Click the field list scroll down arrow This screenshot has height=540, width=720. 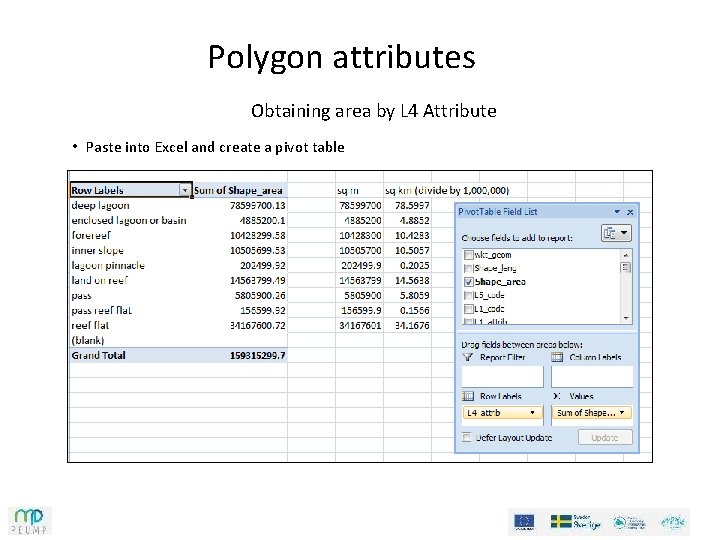tap(626, 318)
